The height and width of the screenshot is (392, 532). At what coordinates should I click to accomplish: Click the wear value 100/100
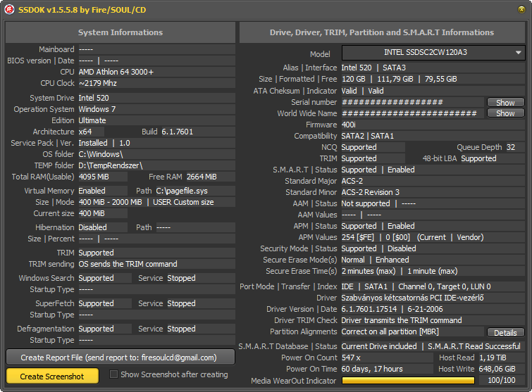(502, 380)
